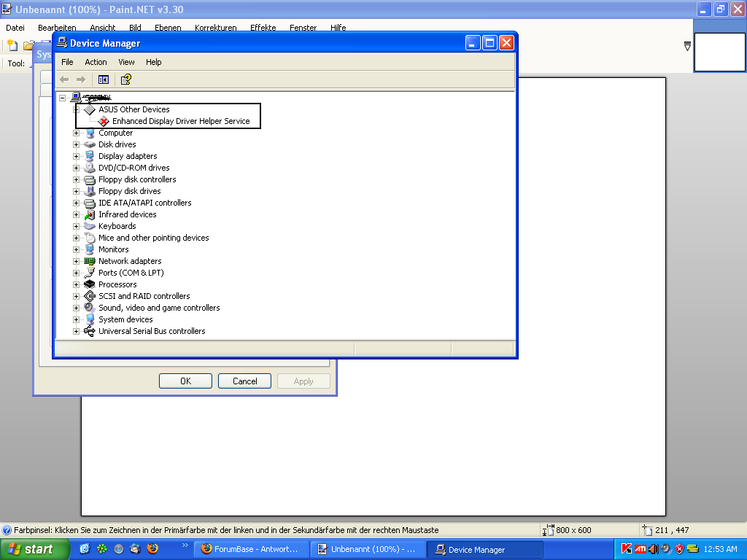Switch to Unbenannt Paint.NET taskbar button
This screenshot has height=560, width=747.
(x=368, y=549)
